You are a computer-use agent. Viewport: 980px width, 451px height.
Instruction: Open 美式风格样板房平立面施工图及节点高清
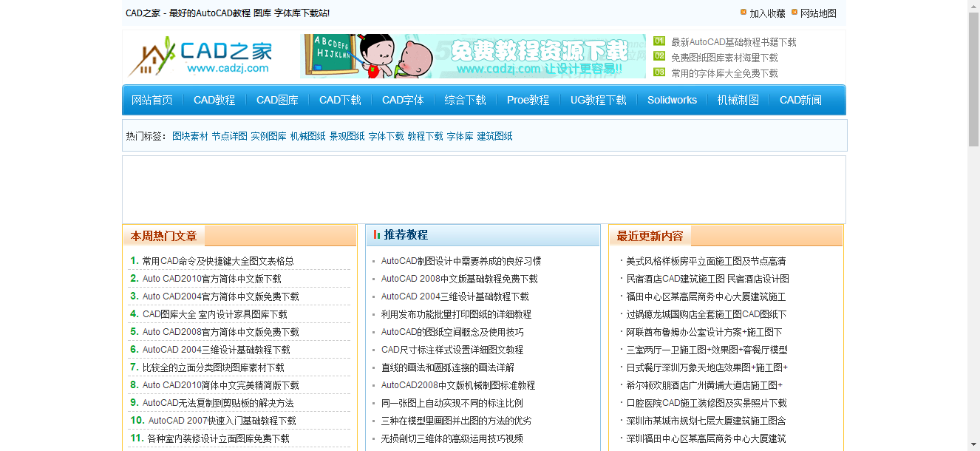706,261
